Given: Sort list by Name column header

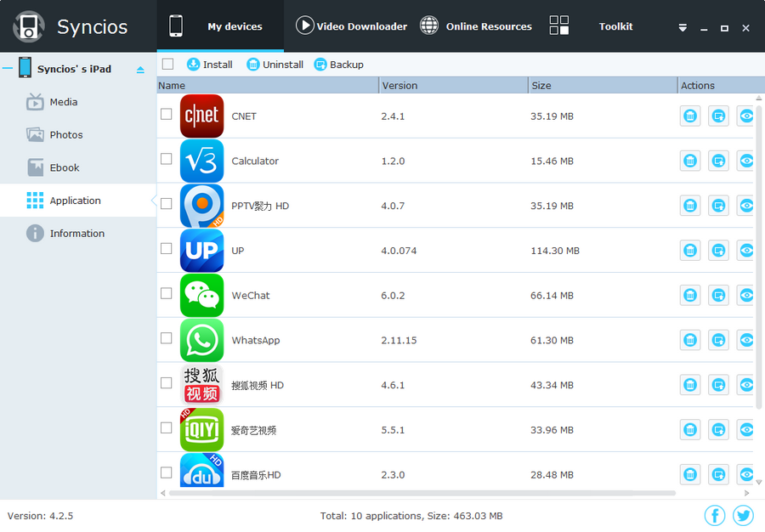Looking at the screenshot, I should 268,85.
